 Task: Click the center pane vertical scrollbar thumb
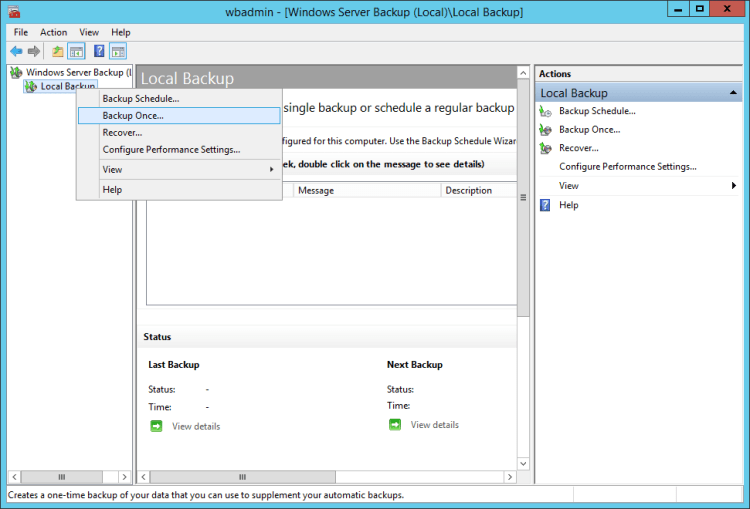523,198
